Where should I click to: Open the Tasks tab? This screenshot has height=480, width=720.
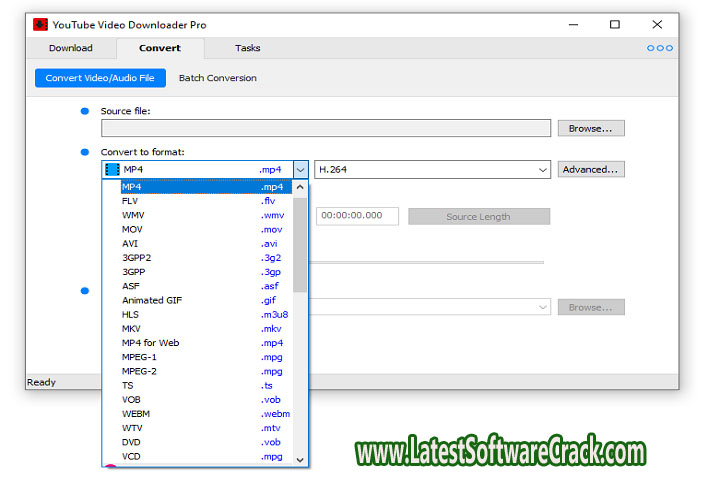(x=247, y=48)
